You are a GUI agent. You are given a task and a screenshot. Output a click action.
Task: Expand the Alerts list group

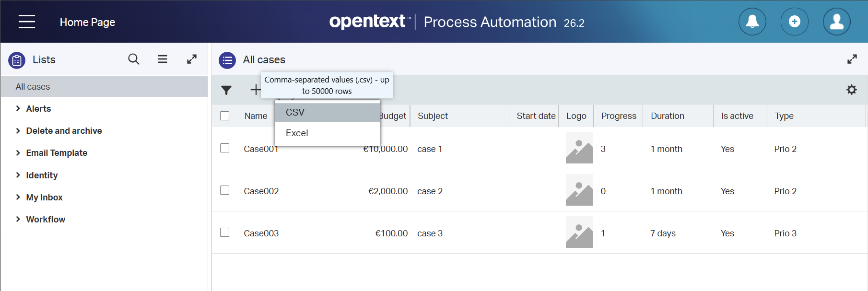coord(18,108)
